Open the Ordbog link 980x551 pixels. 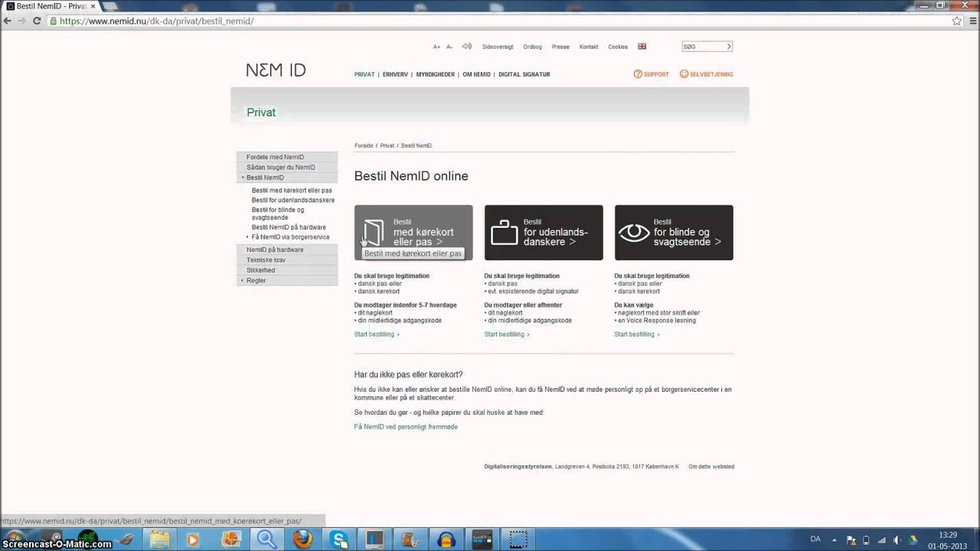coord(532,47)
